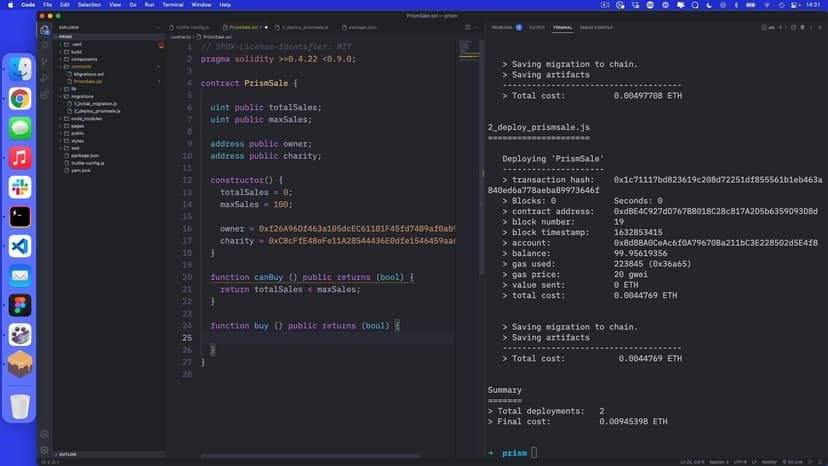Expand the node_modules folder

point(84,118)
